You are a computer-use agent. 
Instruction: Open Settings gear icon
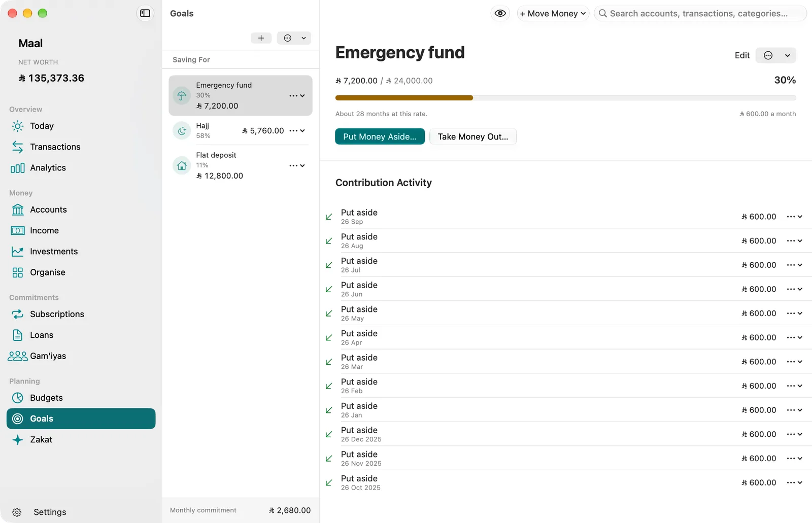click(x=17, y=512)
